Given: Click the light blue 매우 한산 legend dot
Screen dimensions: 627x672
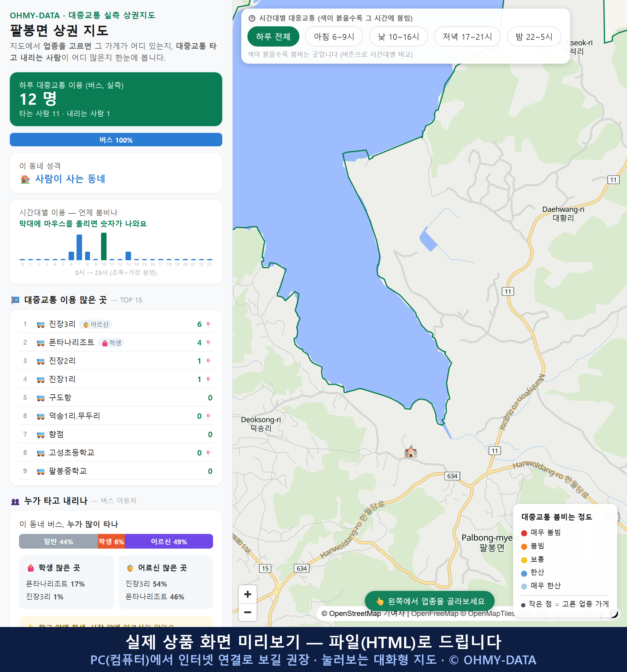Looking at the screenshot, I should click(524, 587).
